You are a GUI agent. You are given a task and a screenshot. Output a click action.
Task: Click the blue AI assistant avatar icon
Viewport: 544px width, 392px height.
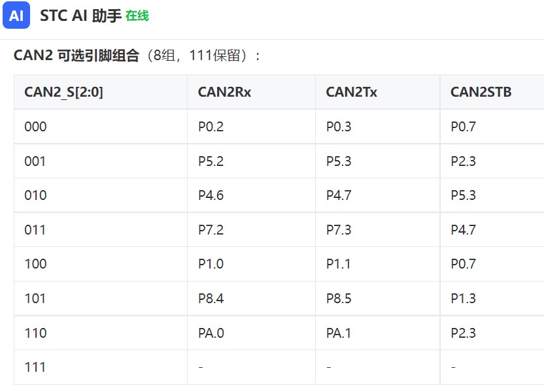click(x=16, y=15)
